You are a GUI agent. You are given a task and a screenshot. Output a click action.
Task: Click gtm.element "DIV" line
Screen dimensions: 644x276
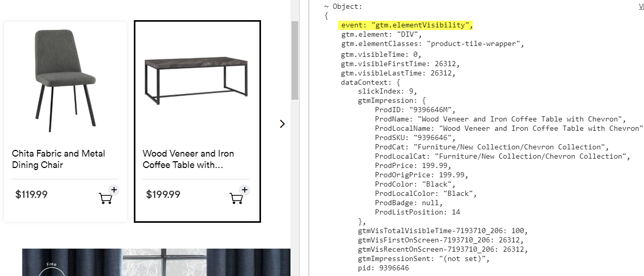click(382, 35)
